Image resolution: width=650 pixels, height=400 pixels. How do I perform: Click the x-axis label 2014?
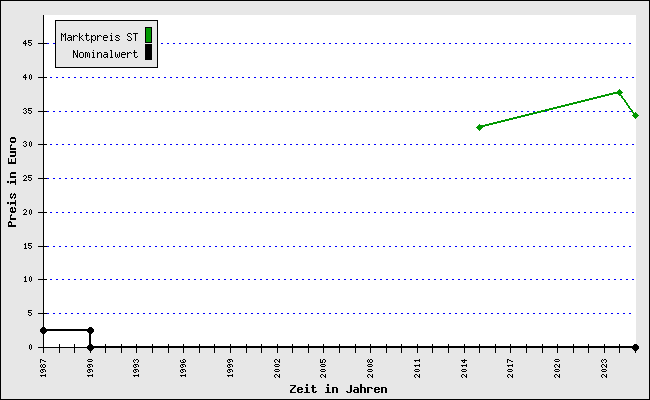(x=464, y=368)
